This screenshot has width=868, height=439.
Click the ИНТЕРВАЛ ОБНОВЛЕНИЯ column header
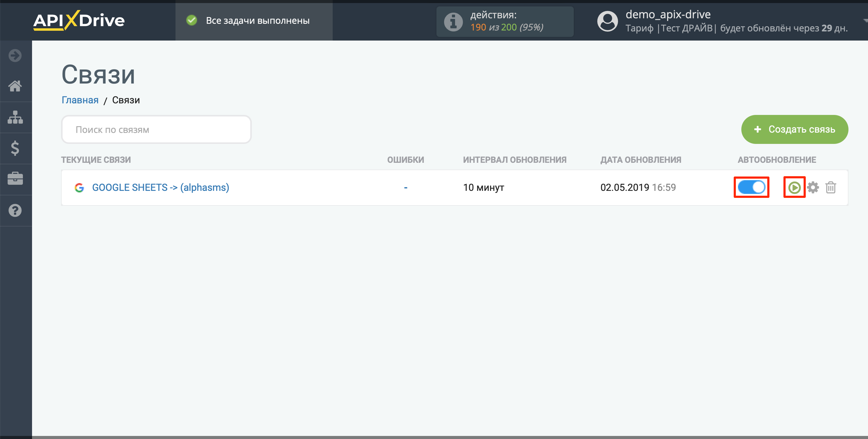(x=515, y=160)
